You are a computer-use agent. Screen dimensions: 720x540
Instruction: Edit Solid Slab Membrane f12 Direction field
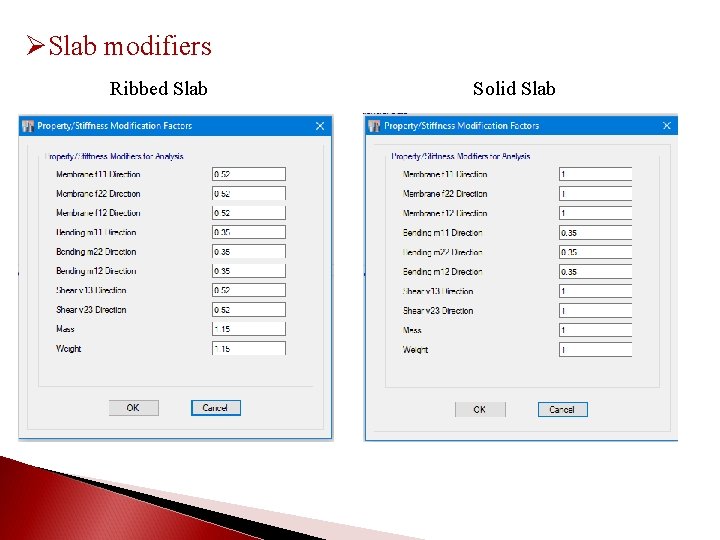click(x=596, y=213)
